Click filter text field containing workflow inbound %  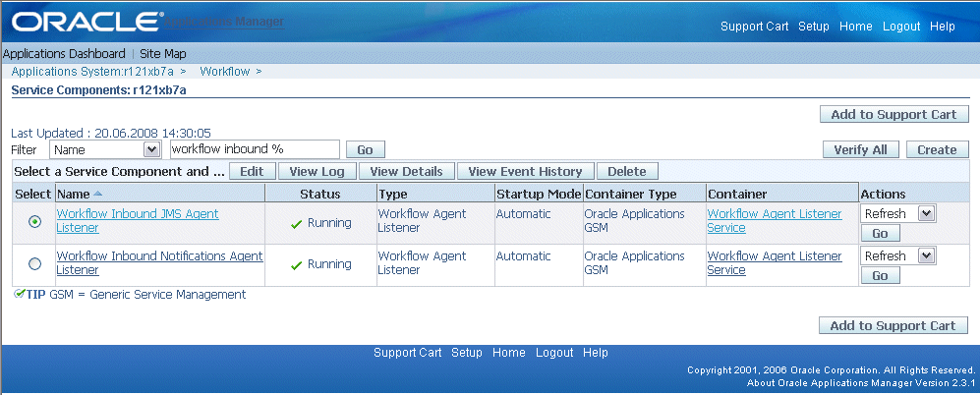point(255,149)
